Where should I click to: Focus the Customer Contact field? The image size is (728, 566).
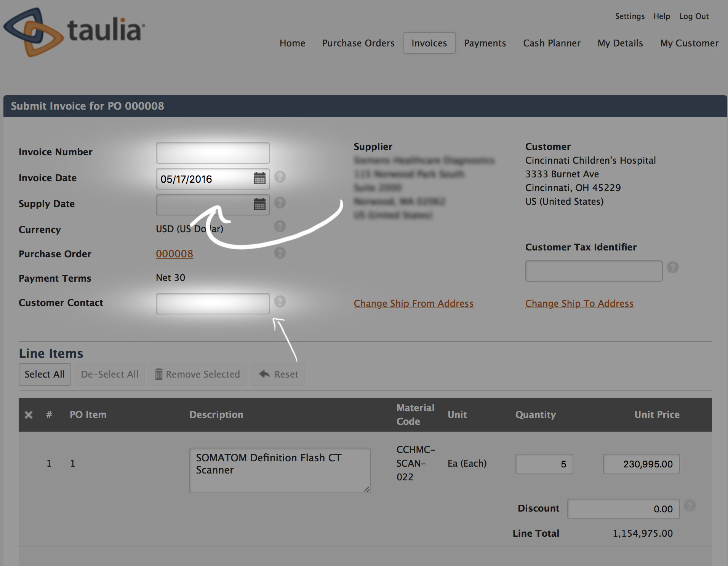(x=213, y=304)
